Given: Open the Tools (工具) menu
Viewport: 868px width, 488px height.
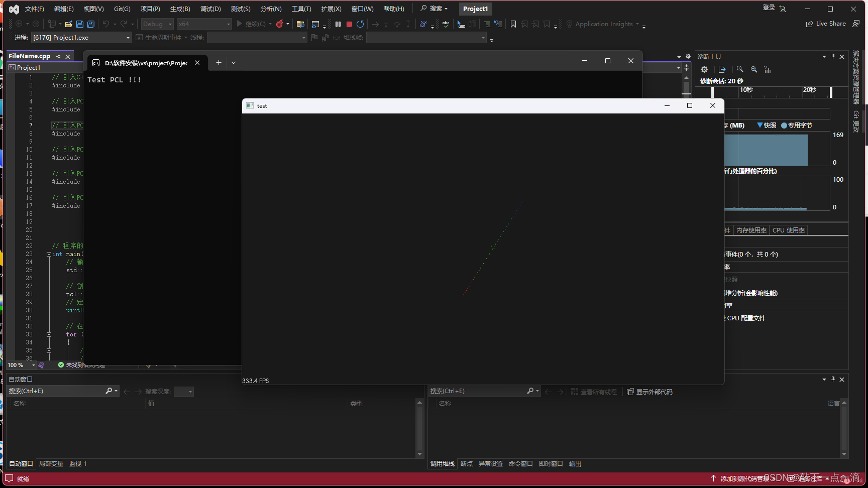Looking at the screenshot, I should pyautogui.click(x=301, y=9).
